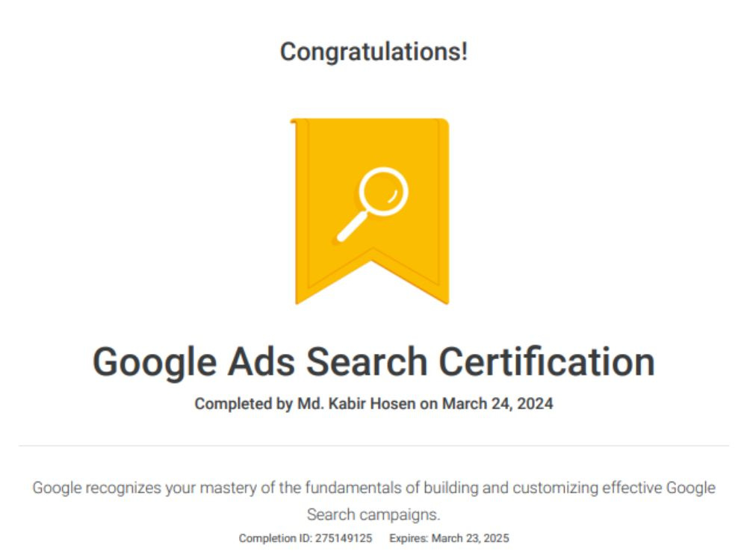This screenshot has height=560, width=747.
Task: Click the word Google in the title
Action: click(x=155, y=363)
